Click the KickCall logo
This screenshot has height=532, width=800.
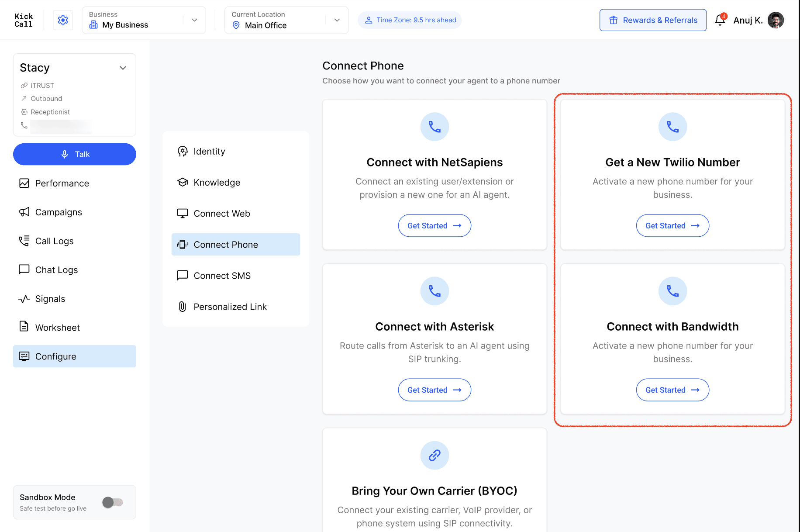tap(24, 20)
